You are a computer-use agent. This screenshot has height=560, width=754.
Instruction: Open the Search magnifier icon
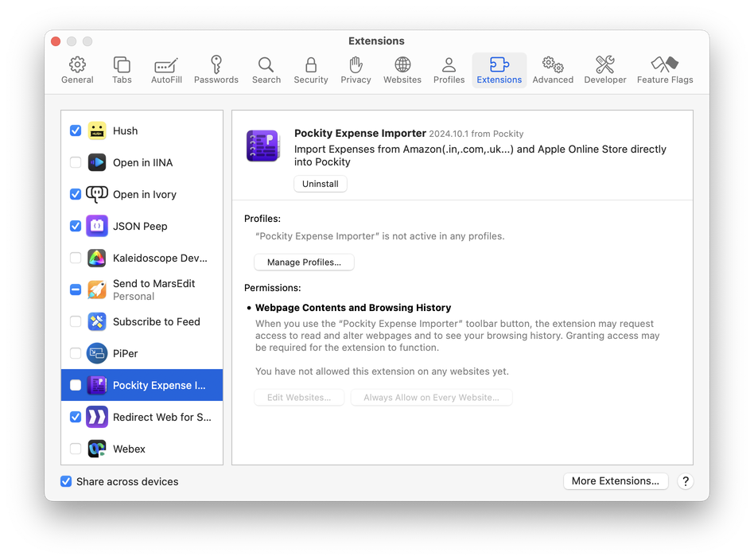[x=266, y=64]
